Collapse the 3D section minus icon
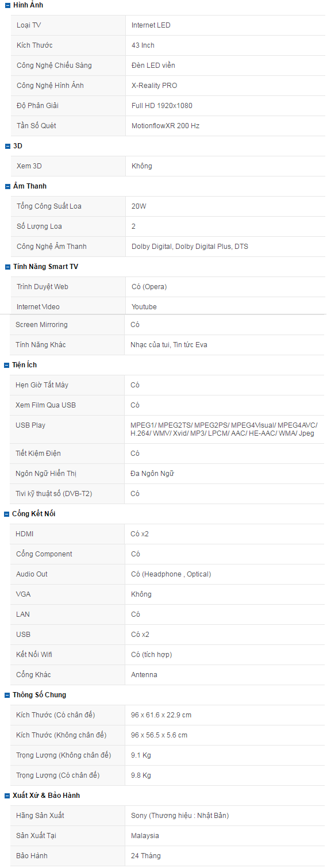This screenshot has height=868, width=327. pos(7,146)
